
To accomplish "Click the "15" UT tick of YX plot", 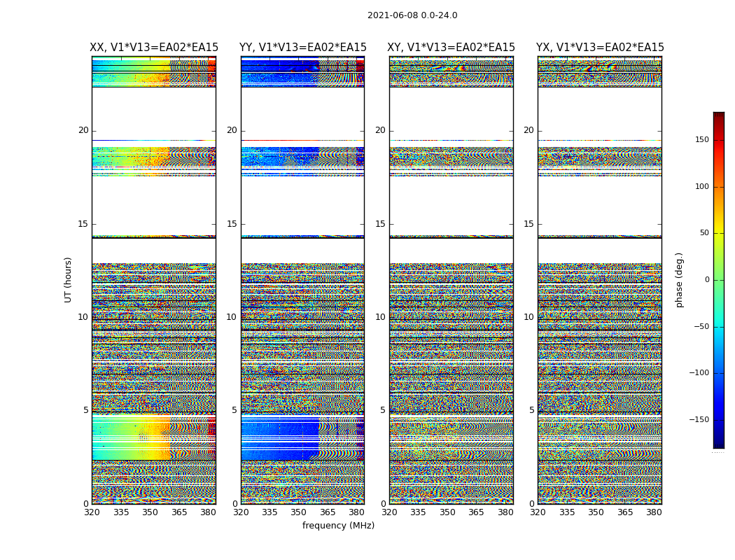I will [529, 224].
